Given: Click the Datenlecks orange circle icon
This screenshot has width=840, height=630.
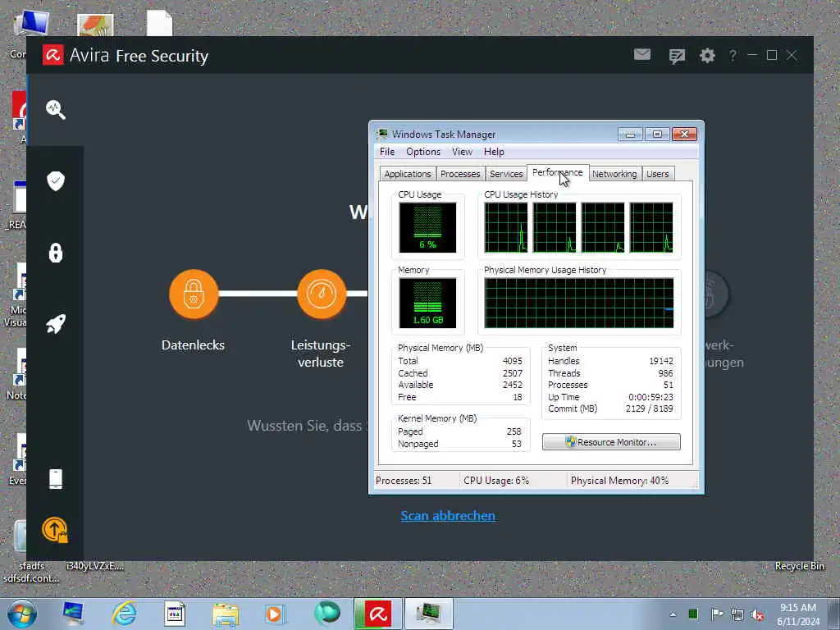Looking at the screenshot, I should click(x=194, y=294).
